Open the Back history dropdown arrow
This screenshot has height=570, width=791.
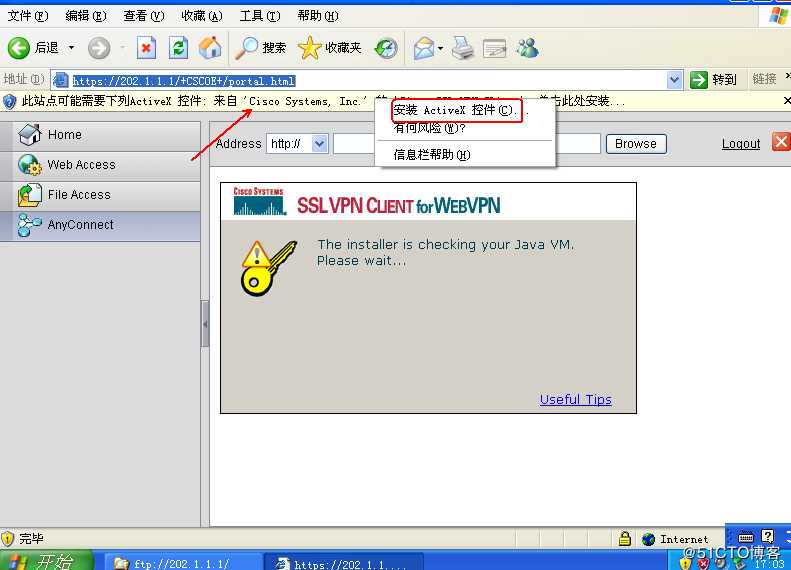72,48
